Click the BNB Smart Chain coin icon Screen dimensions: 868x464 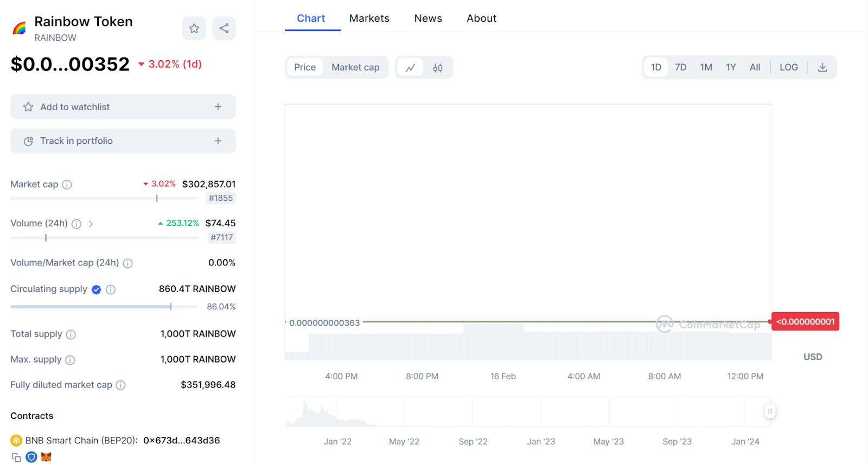16,440
